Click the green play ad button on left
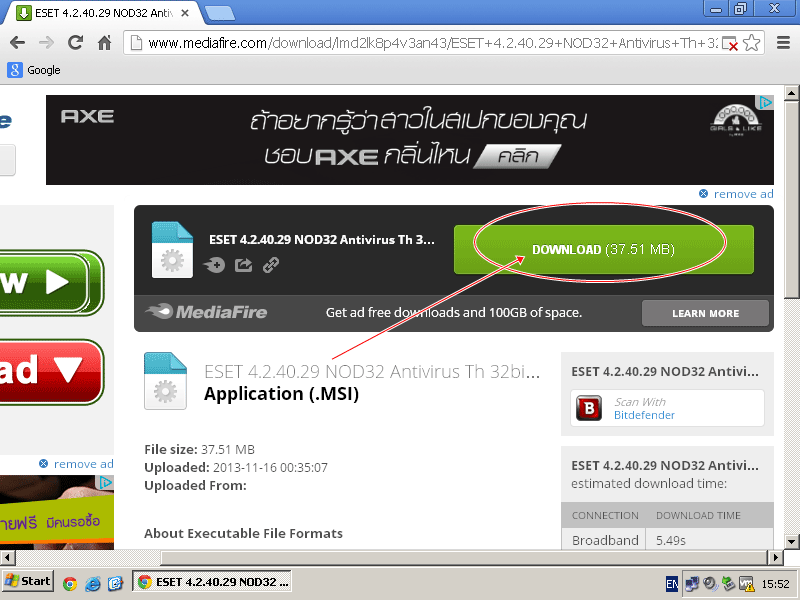Image resolution: width=800 pixels, height=600 pixels. tap(50, 282)
